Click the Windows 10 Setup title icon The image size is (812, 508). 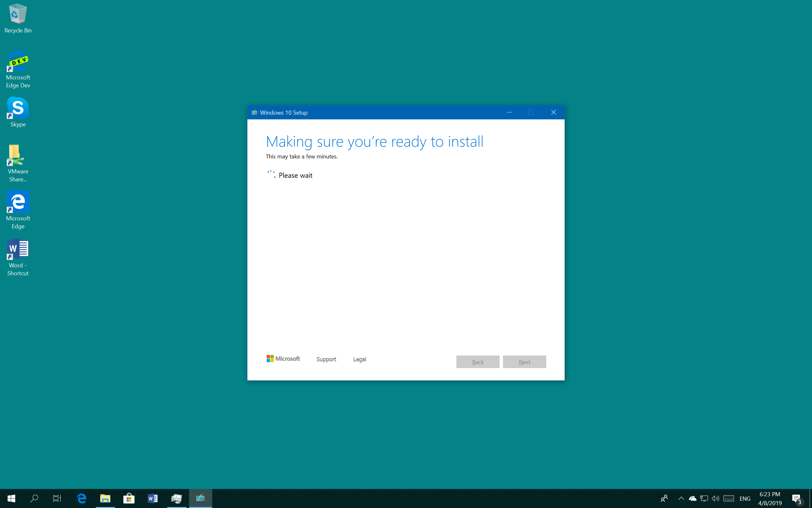[x=254, y=112]
